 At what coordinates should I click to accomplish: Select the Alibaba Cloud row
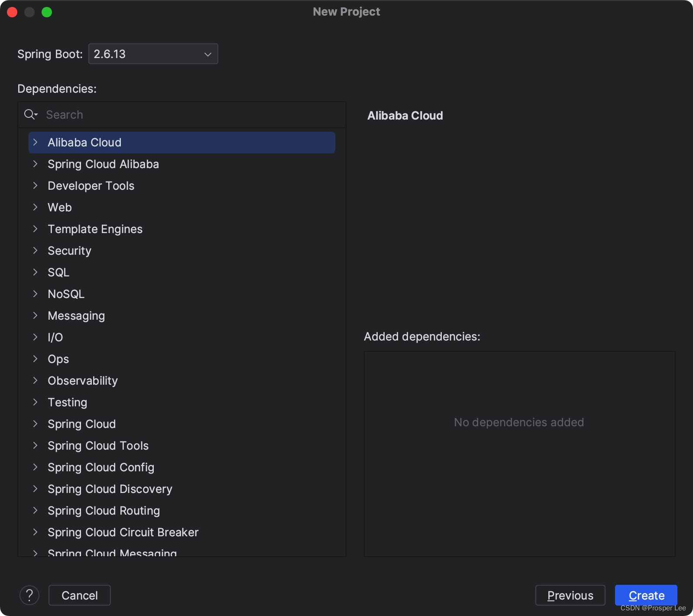[x=182, y=143]
